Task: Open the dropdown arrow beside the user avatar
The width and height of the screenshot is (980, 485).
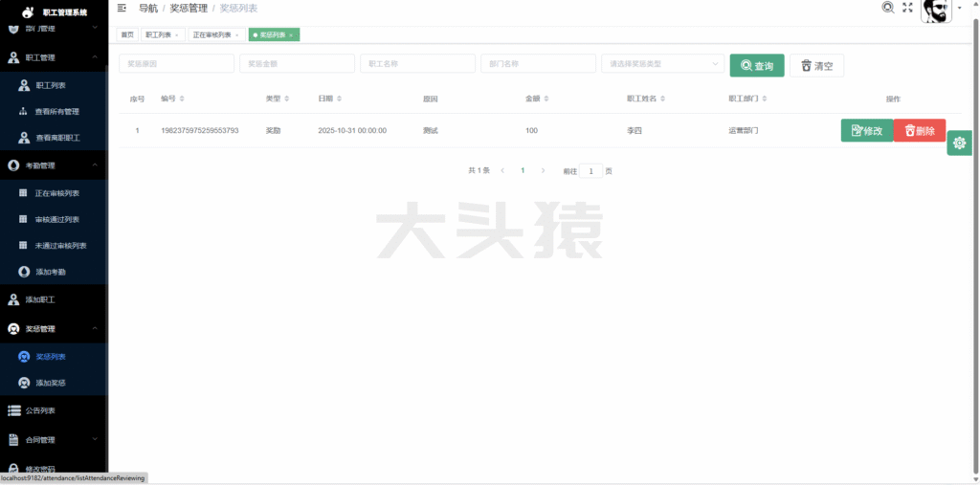Action: point(959,8)
